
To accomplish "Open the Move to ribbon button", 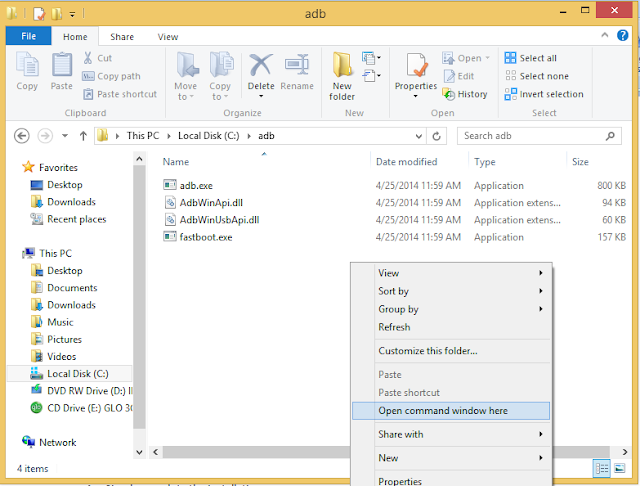I will pyautogui.click(x=186, y=76).
